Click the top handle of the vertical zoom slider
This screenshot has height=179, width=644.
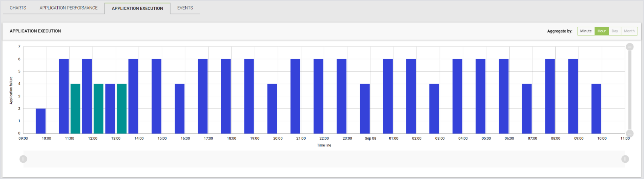[630, 47]
